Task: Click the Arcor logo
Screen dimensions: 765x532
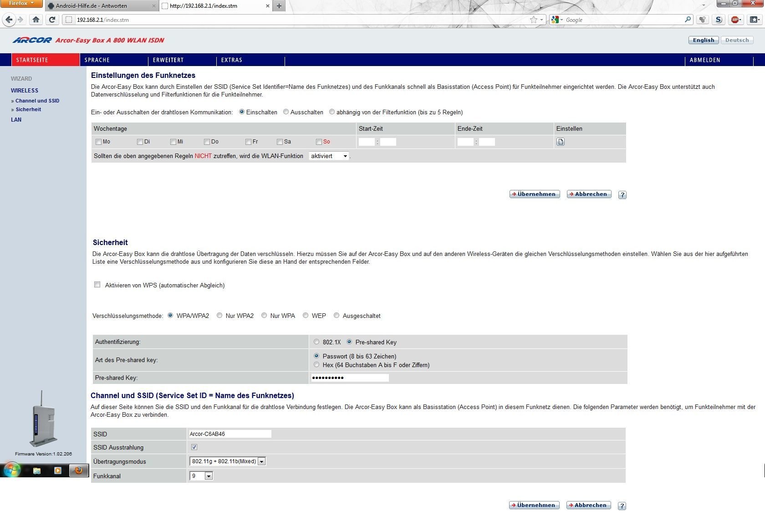Action: pos(32,40)
